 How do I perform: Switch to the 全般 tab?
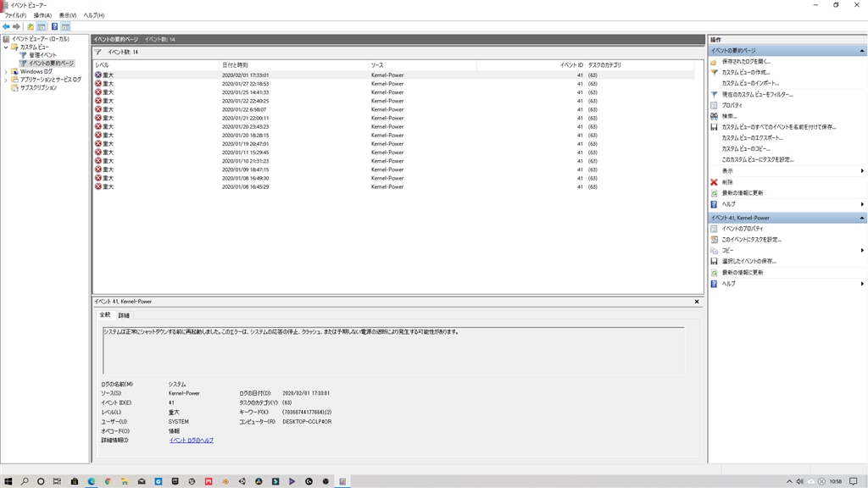(x=104, y=315)
